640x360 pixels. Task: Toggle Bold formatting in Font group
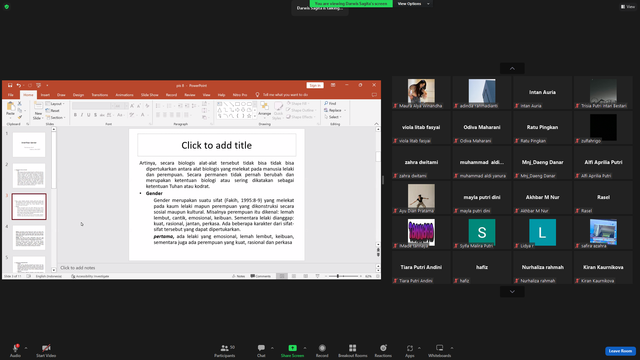tap(75, 115)
